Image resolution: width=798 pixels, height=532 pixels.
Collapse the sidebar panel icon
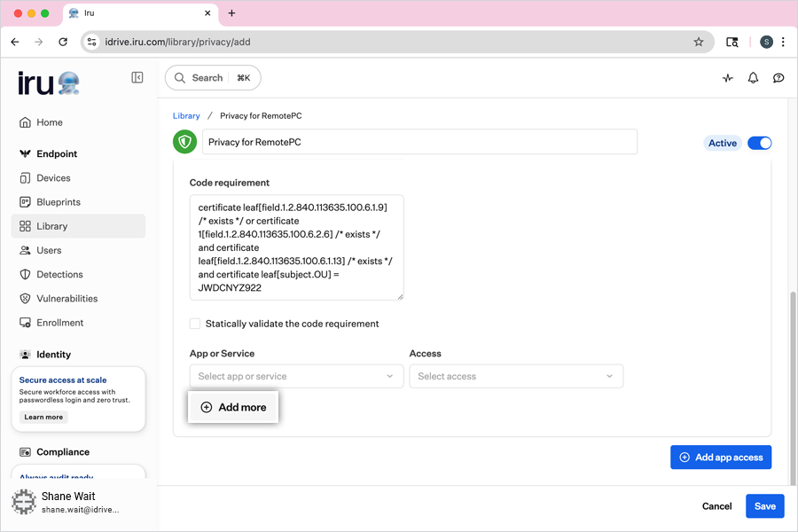(x=137, y=78)
